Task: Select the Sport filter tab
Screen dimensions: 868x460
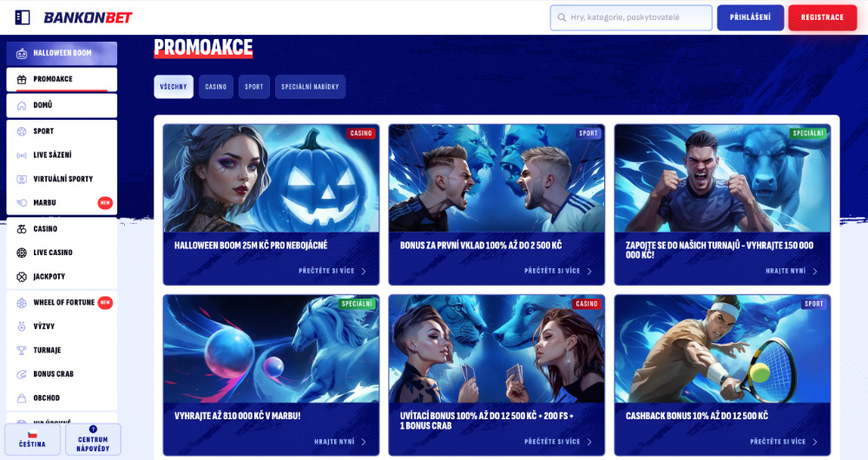Action: pos(254,87)
